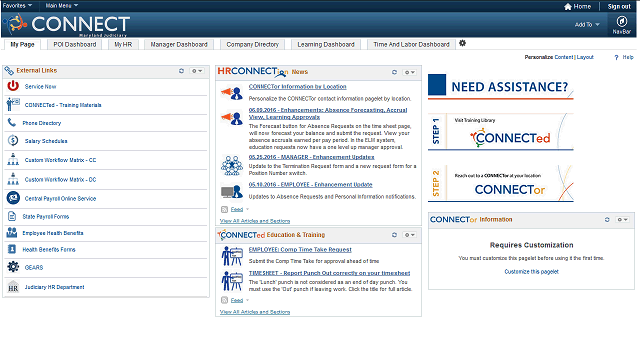Click the CONNECTed Training Materials icon
The height and width of the screenshot is (360, 640).
13,104
